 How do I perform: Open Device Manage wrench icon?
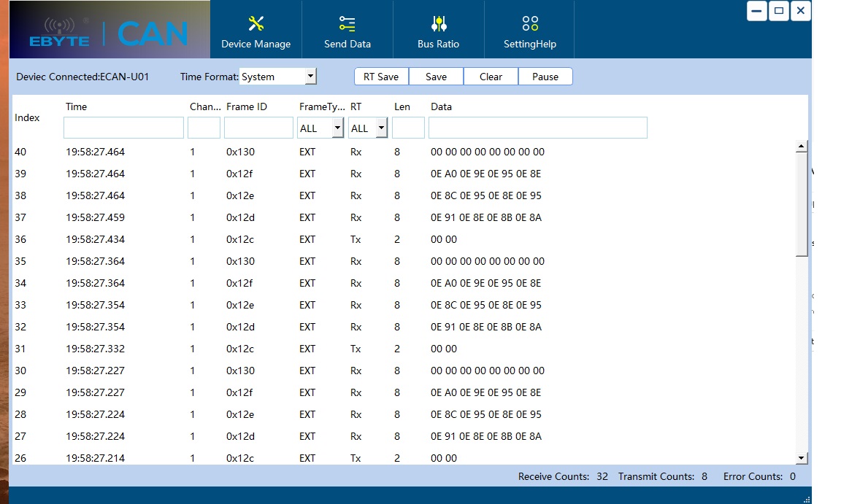pos(256,23)
